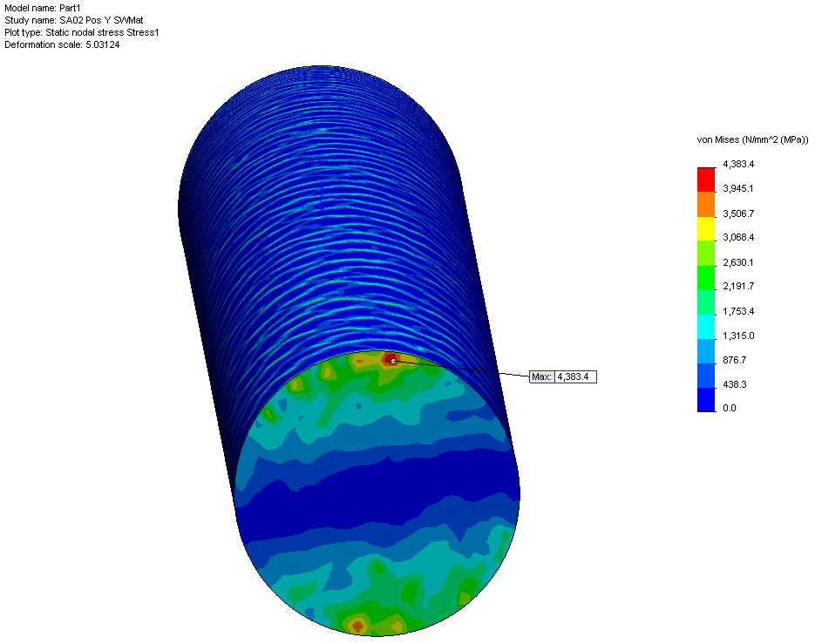This screenshot has height=644, width=815.
Task: Click the legend value 3,068.4
Action: coord(738,238)
